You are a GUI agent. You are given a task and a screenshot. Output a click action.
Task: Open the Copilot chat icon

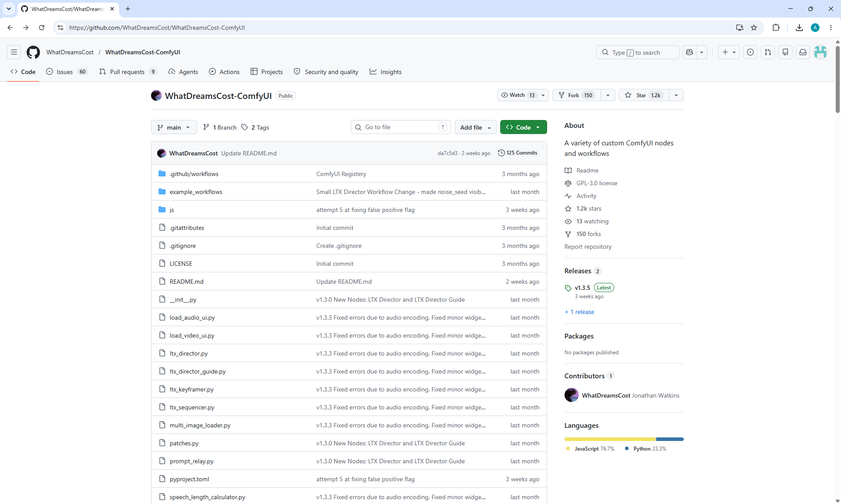[x=689, y=52]
